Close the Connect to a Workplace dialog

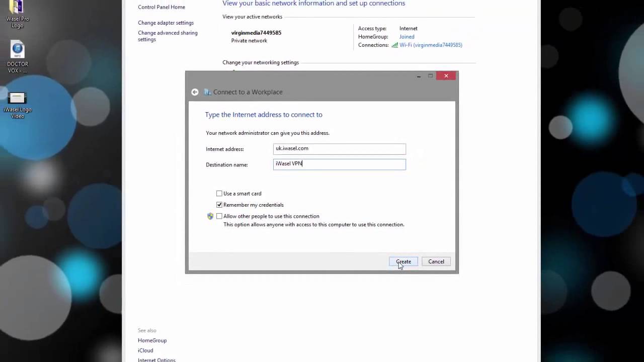(x=446, y=76)
